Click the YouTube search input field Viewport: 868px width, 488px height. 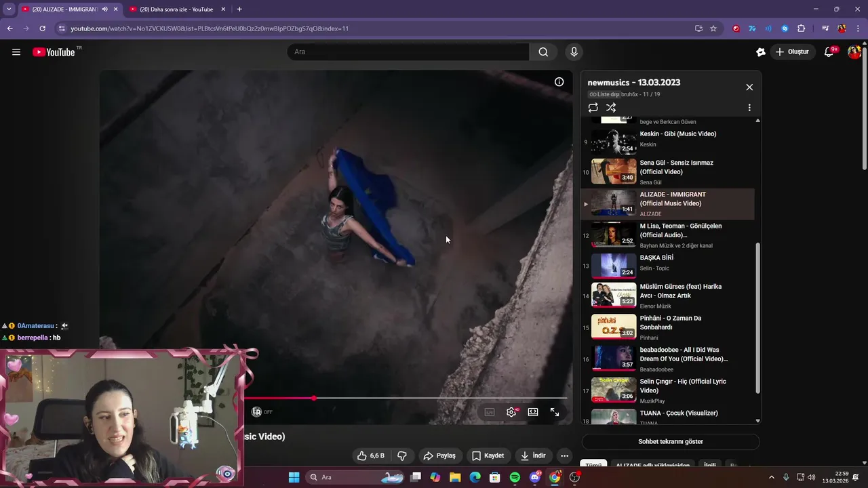pos(408,52)
